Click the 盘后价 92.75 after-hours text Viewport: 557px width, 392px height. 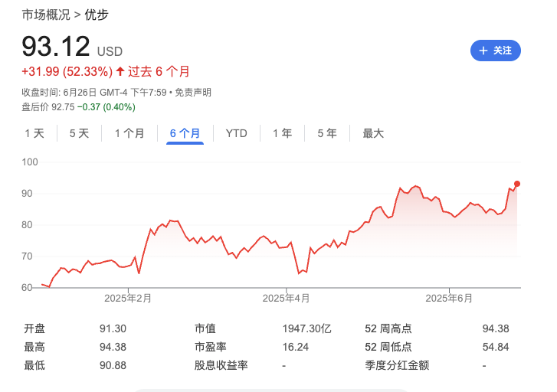[48, 107]
